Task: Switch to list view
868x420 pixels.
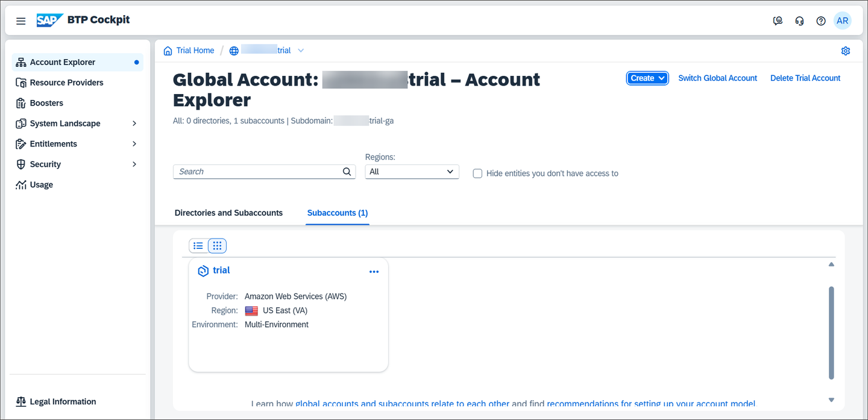Action: 198,245
